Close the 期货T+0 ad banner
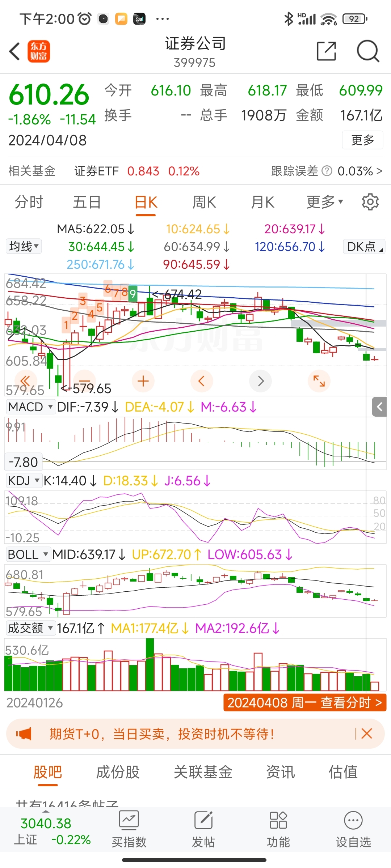The height and width of the screenshot is (868, 391). [366, 734]
